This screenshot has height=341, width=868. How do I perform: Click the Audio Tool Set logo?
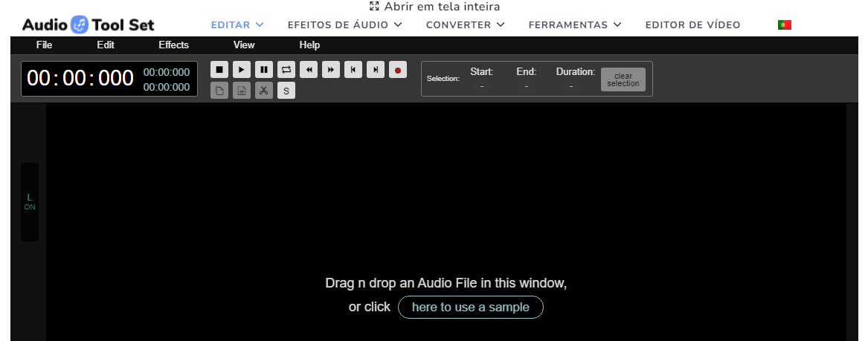[x=88, y=25]
